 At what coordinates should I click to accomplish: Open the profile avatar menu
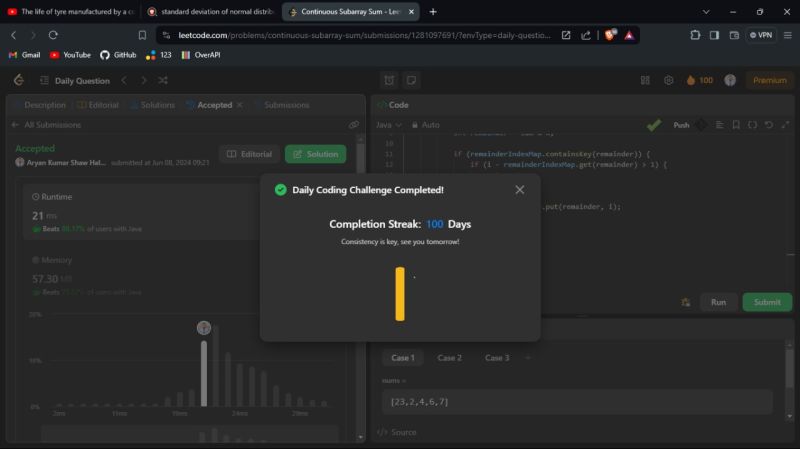pos(730,80)
